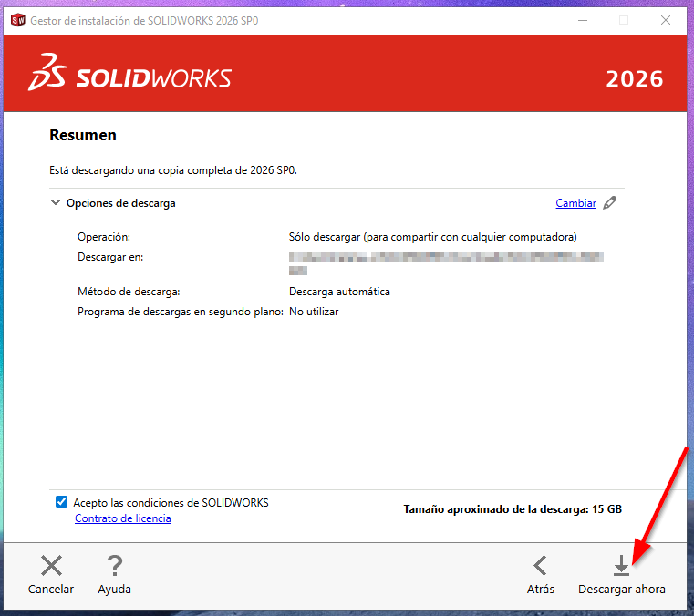Go back with the Atrás button
Image resolution: width=694 pixels, height=616 pixels.
tap(541, 575)
